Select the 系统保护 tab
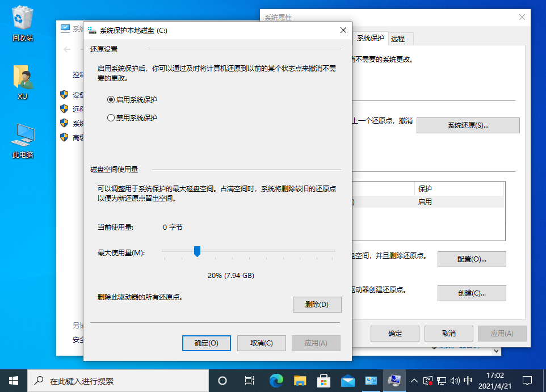The height and width of the screenshot is (392, 546). (x=369, y=39)
